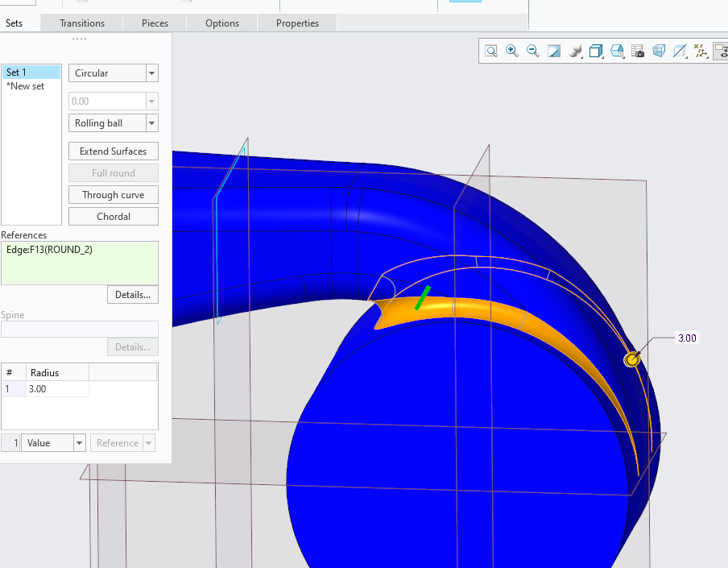Screen dimensions: 728x568
Task: Open the Datum Display Filters icon
Action: tap(701, 50)
